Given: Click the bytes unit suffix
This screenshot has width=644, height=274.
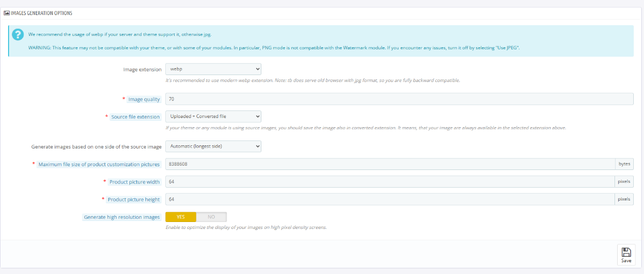Looking at the screenshot, I should [x=624, y=164].
